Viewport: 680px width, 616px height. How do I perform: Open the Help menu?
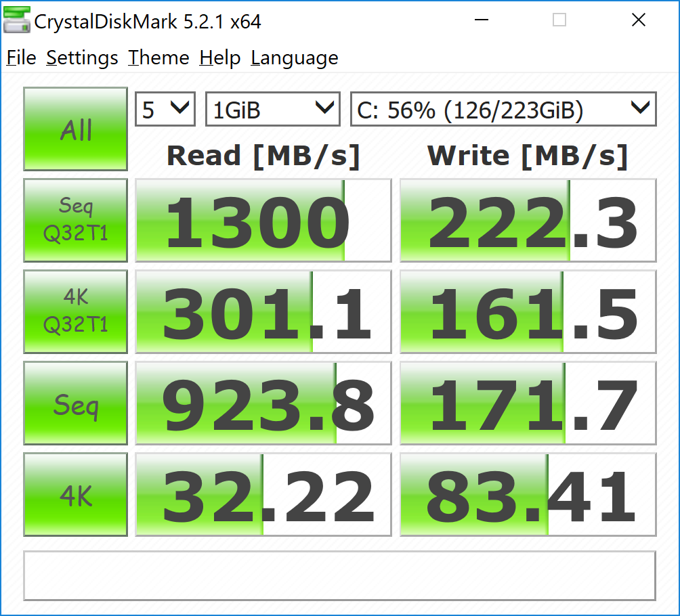click(219, 58)
